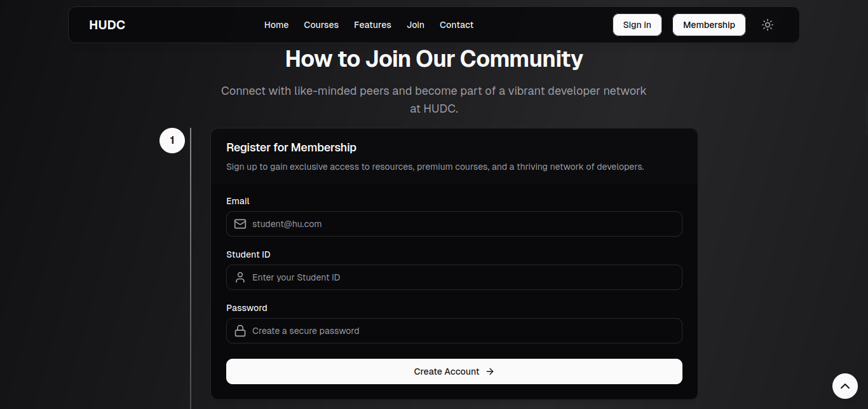Click the Register for Membership heading
The width and height of the screenshot is (868, 409).
[291, 148]
